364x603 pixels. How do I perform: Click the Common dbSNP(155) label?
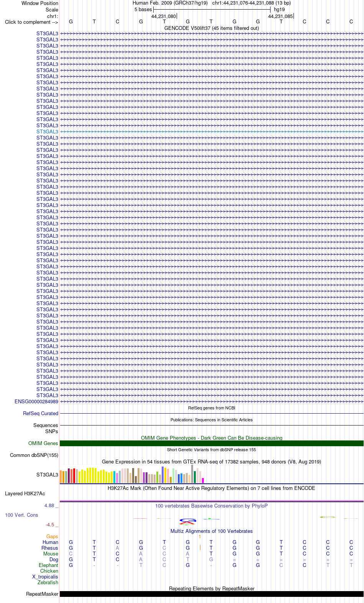tap(34, 455)
